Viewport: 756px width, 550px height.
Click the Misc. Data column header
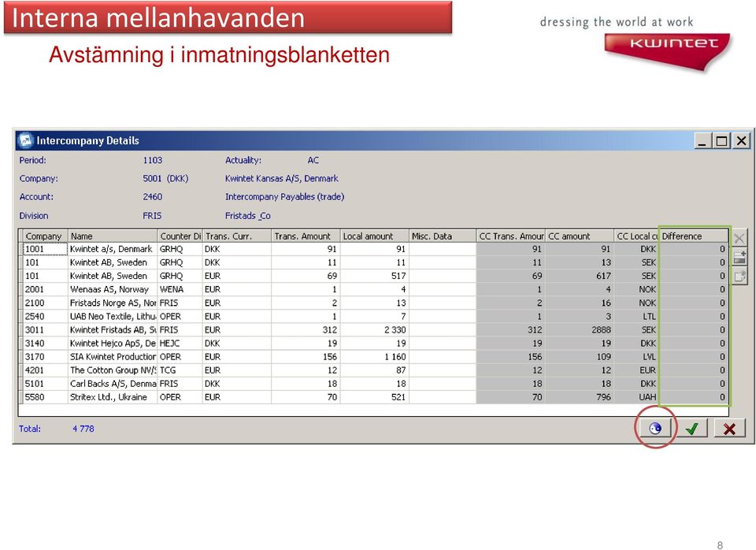click(443, 236)
